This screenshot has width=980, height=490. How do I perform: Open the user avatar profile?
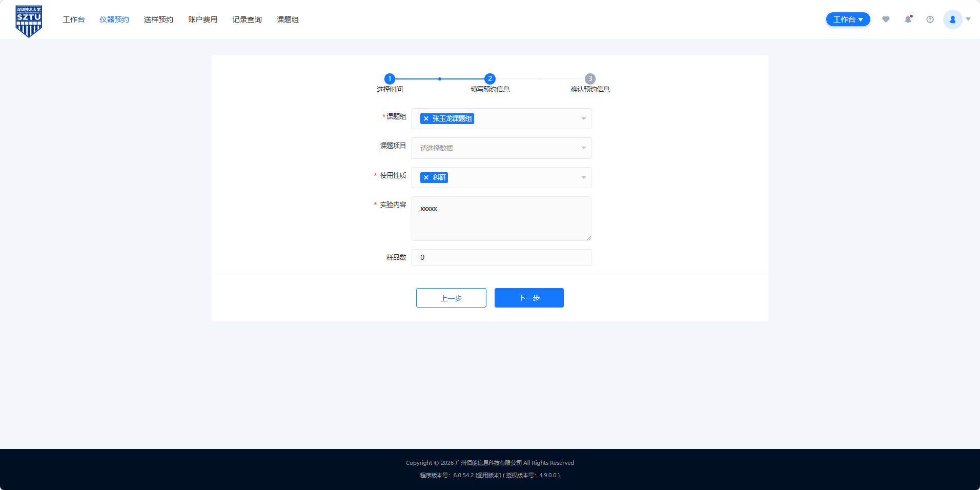pos(952,19)
